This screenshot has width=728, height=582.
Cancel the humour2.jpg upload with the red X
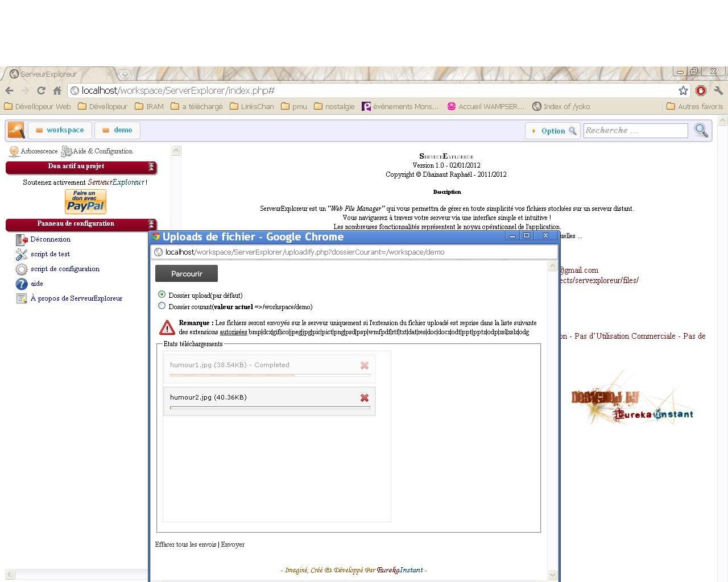click(x=365, y=398)
